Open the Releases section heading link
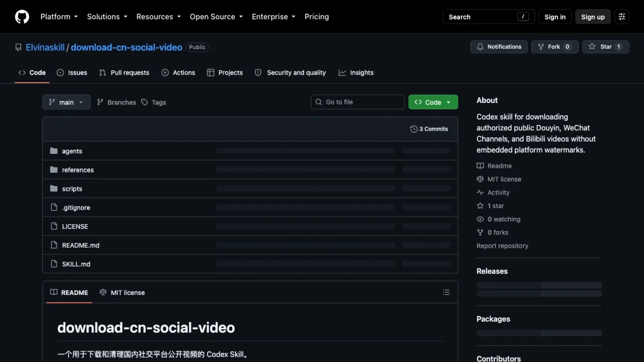This screenshot has height=362, width=644. click(492, 271)
